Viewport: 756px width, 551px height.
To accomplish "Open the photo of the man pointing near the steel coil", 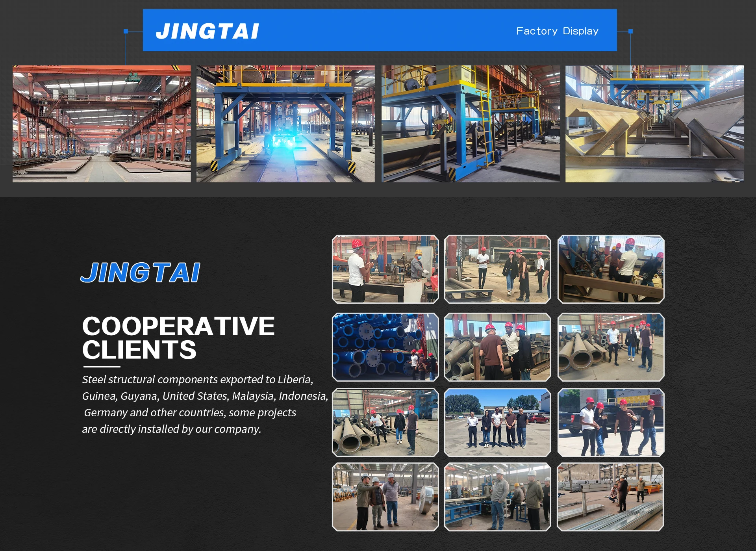I will point(385,497).
